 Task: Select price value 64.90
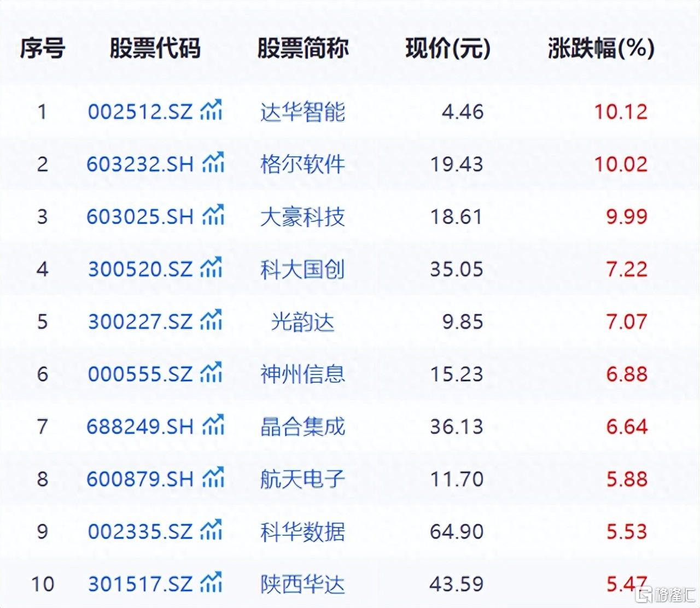(x=457, y=532)
